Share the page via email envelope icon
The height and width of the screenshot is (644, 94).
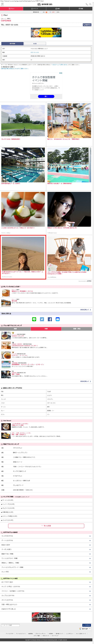[x=58, y=319]
